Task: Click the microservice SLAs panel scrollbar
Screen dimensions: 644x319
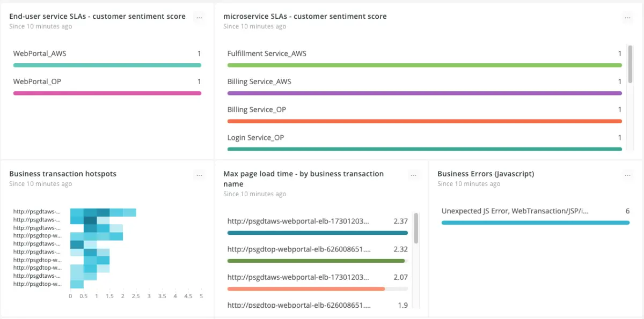Action: (x=631, y=64)
